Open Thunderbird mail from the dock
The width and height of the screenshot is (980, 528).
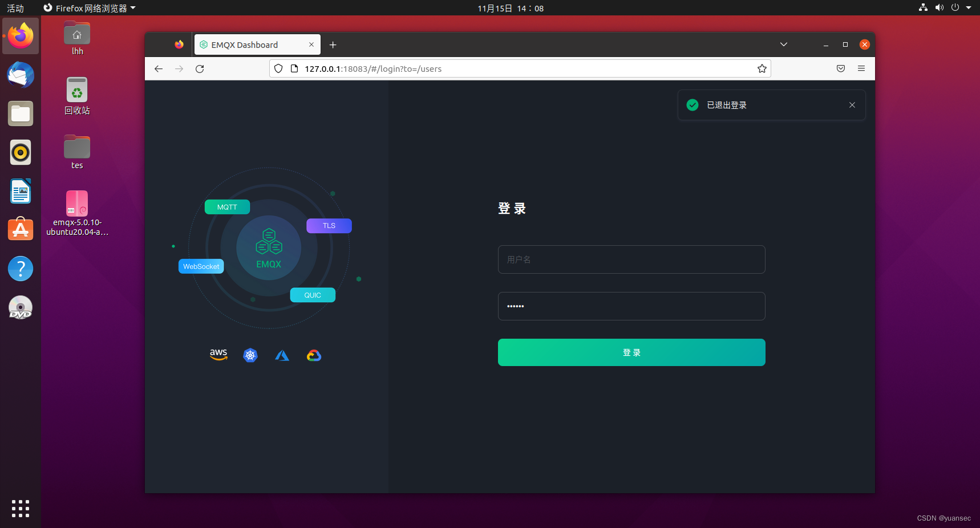coord(21,75)
